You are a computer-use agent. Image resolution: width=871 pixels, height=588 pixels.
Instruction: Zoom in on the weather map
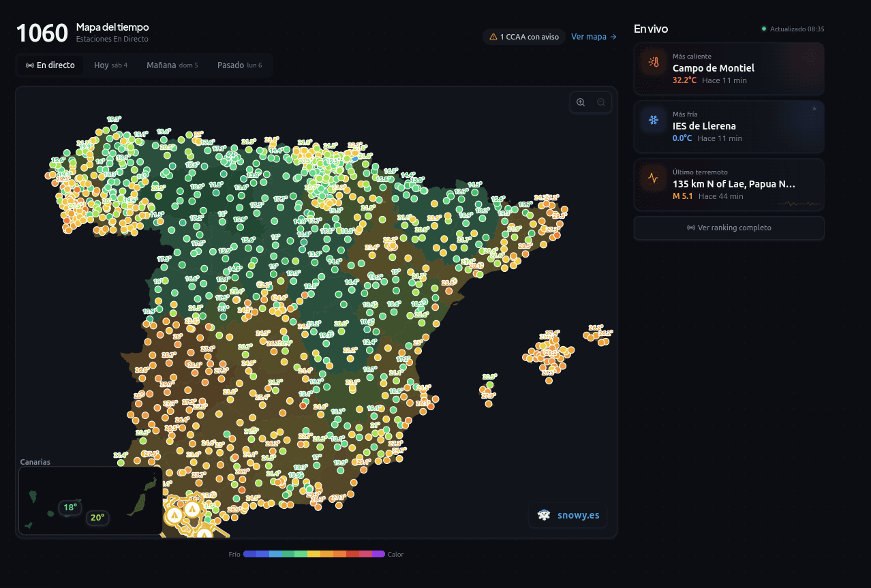(x=581, y=102)
